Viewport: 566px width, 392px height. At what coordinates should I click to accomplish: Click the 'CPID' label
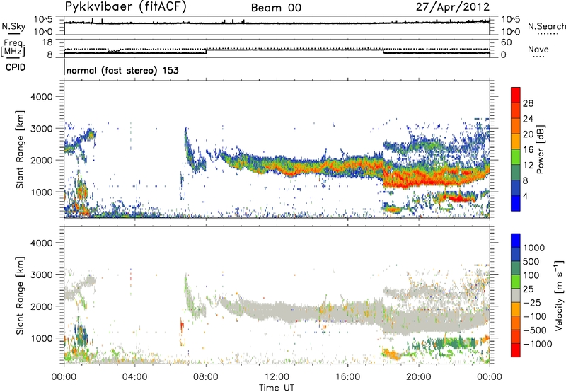pyautogui.click(x=16, y=67)
